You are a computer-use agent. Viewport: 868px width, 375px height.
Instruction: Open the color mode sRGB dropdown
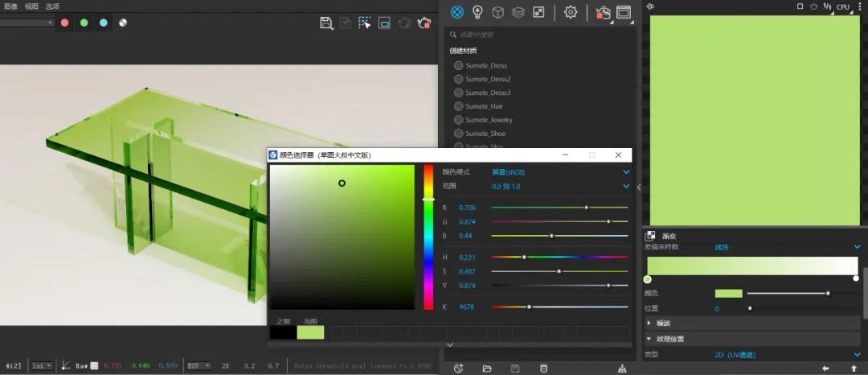pos(561,172)
